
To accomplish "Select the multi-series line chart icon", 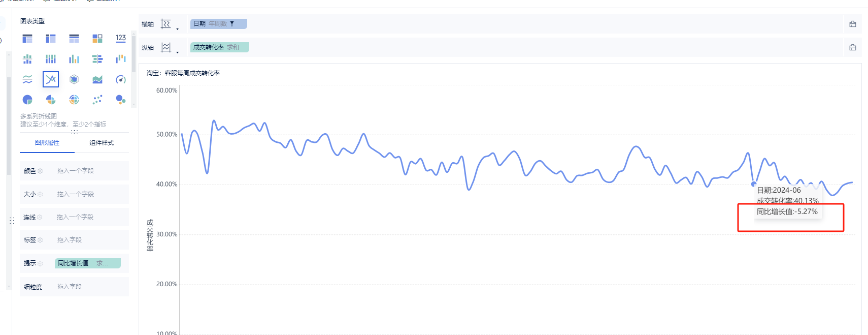I will coord(51,79).
